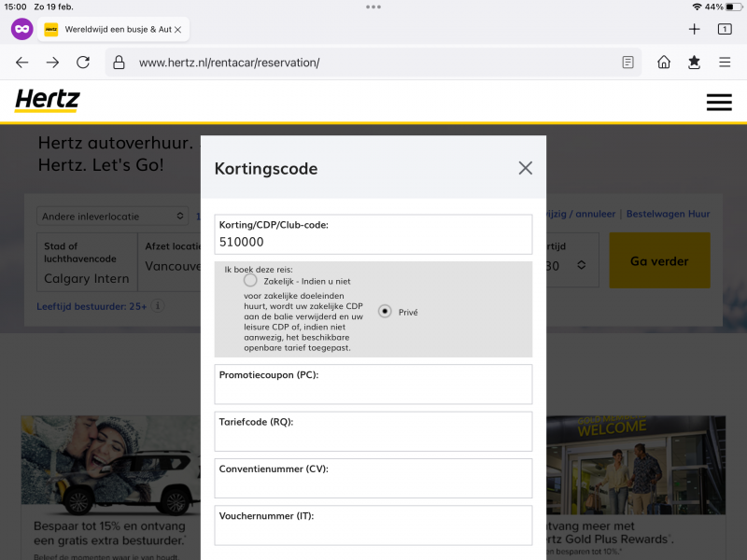Open reader view icon in address bar

pos(628,63)
